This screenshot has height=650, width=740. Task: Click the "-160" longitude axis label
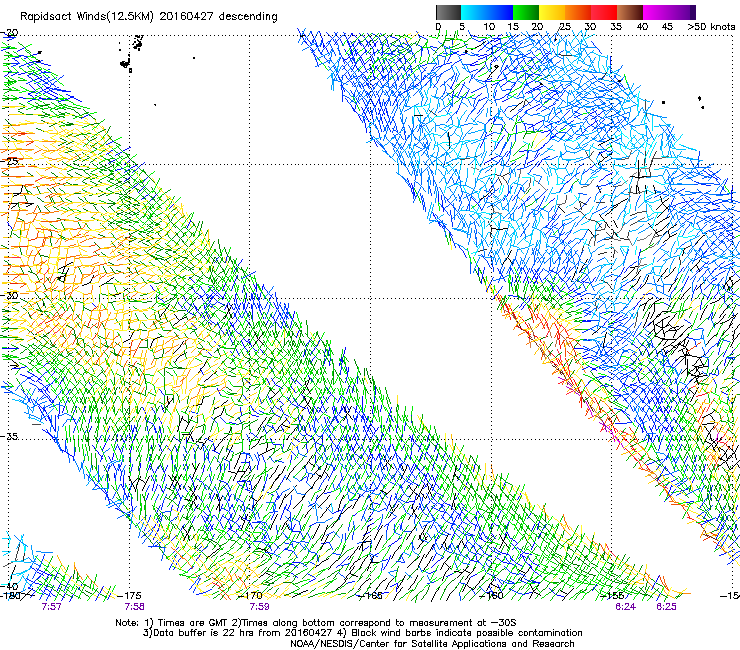(x=491, y=595)
